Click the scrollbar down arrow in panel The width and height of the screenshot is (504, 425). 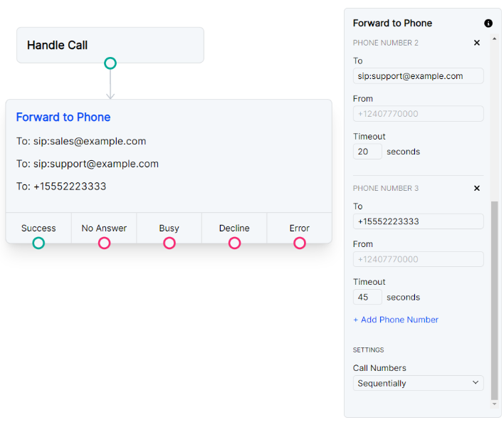pos(495,404)
